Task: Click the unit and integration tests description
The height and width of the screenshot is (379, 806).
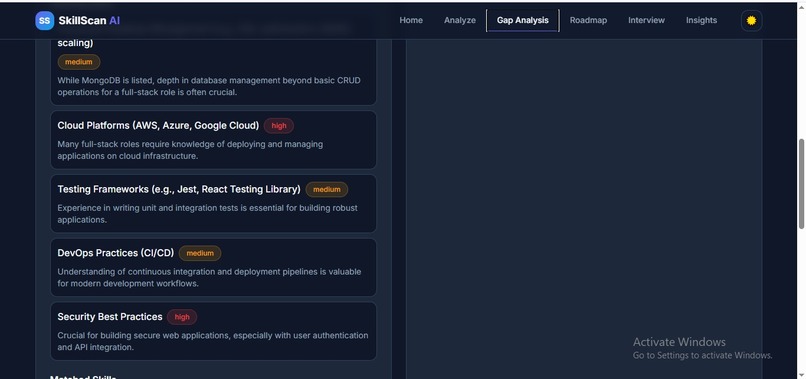Action: tap(208, 214)
